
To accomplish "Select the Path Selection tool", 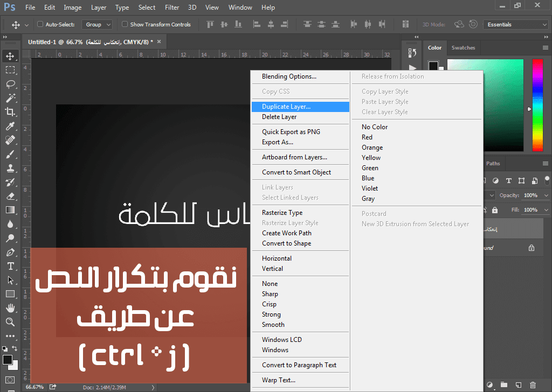I will point(10,280).
